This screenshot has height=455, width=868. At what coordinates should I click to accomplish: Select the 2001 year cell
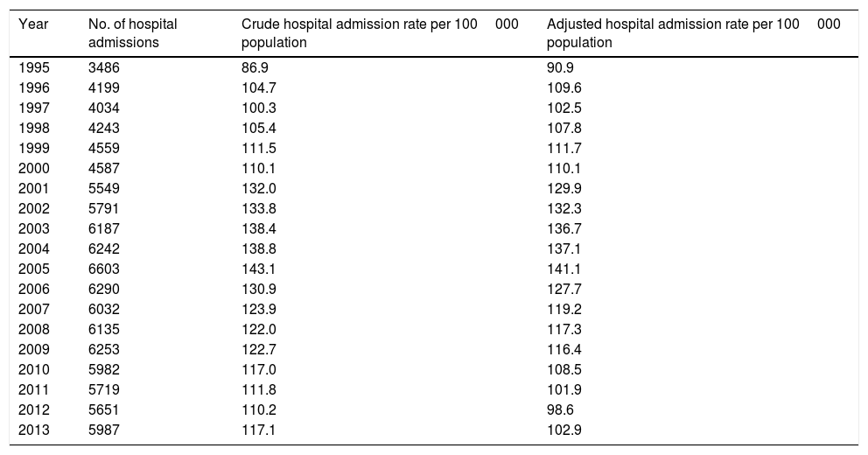33,189
